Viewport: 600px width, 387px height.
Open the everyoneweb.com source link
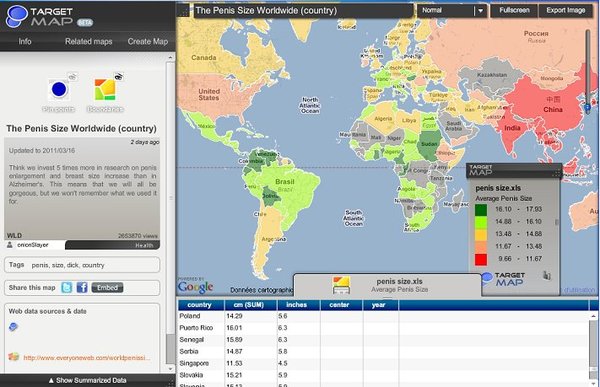86,358
